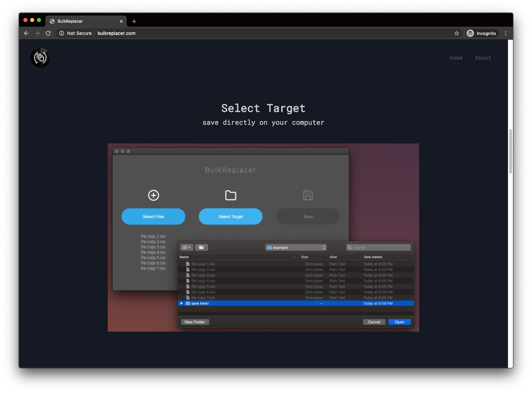This screenshot has width=532, height=393.
Task: Click the Select Target heading
Action: click(263, 109)
